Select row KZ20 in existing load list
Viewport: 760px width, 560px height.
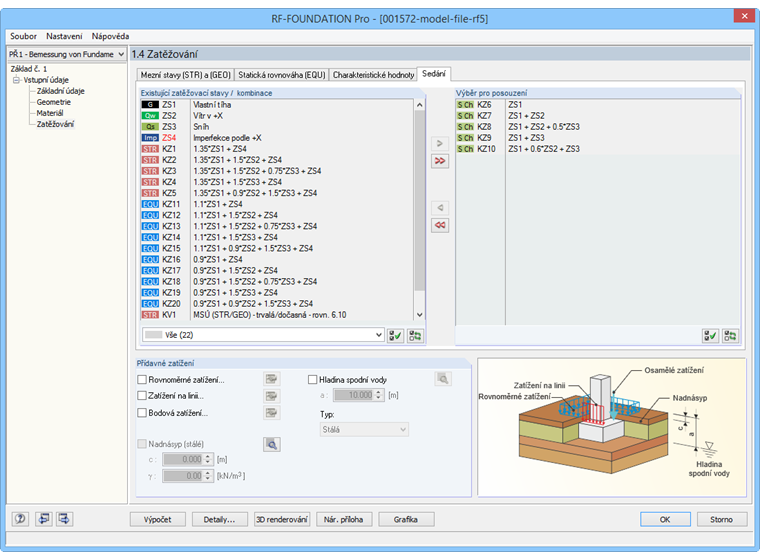[277, 304]
